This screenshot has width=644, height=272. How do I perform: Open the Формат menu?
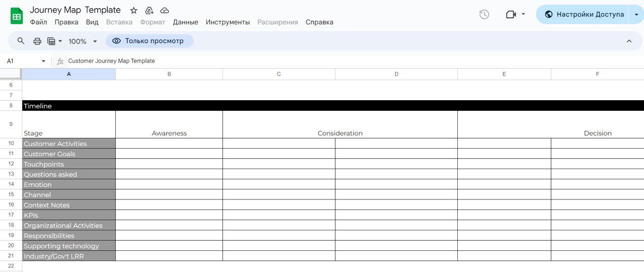click(153, 22)
